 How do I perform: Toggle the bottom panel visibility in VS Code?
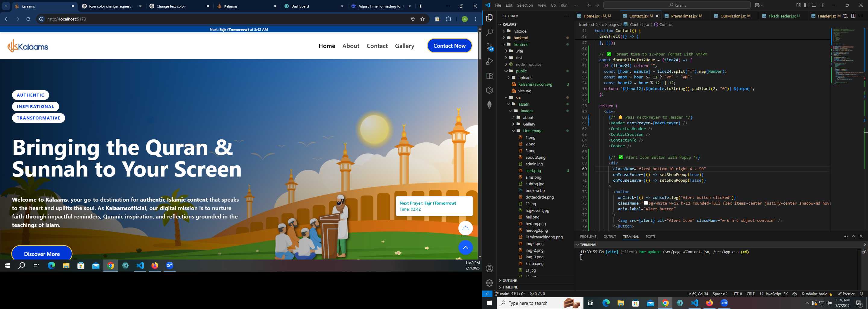814,5
